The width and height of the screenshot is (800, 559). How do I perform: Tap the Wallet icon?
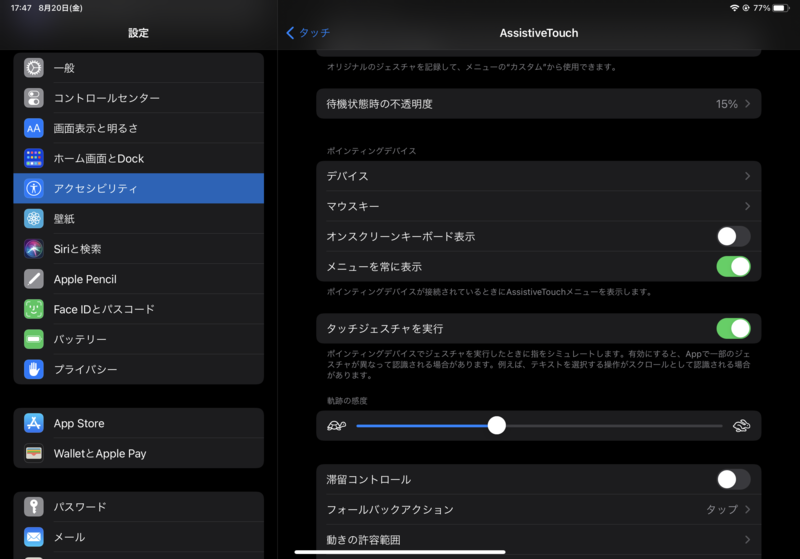pos(34,453)
